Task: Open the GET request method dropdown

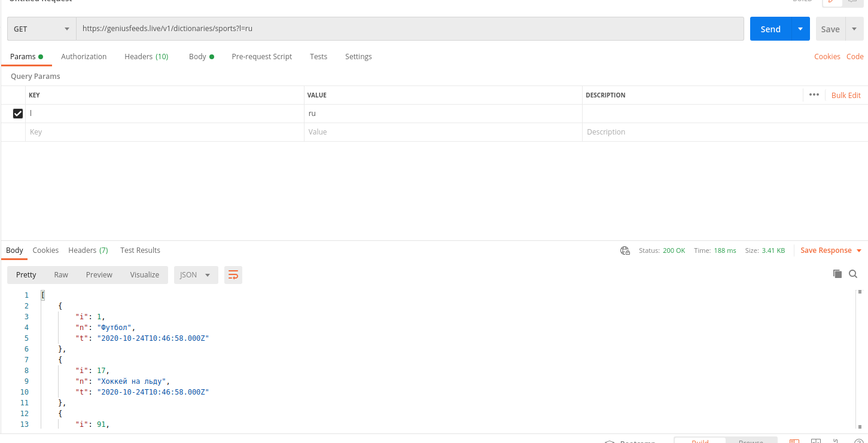Action: pos(41,28)
